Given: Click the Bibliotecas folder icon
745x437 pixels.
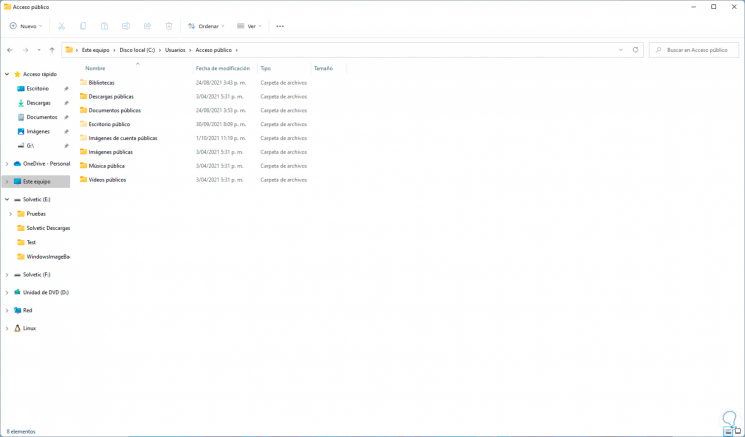Looking at the screenshot, I should click(84, 83).
